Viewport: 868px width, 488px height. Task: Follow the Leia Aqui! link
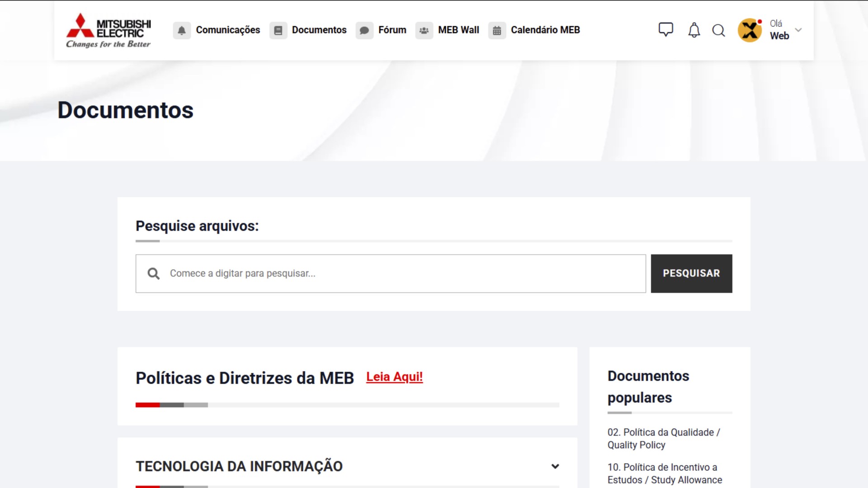pyautogui.click(x=394, y=377)
